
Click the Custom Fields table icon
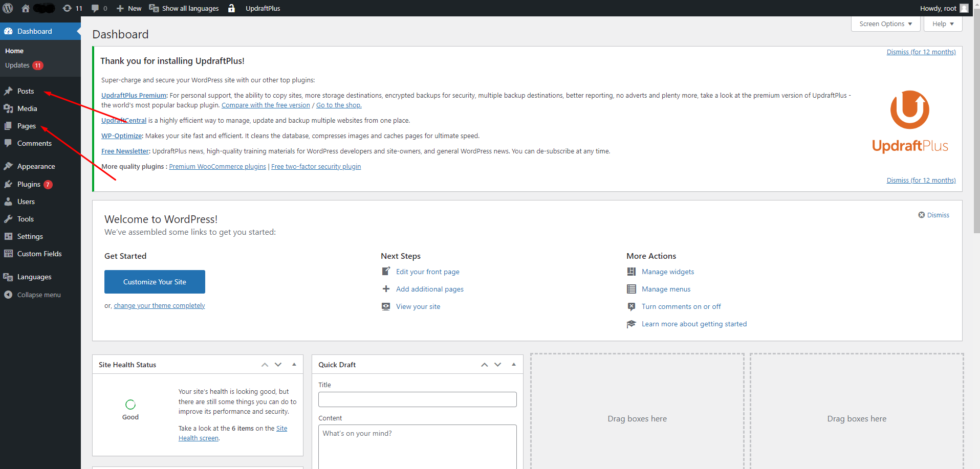click(8, 254)
